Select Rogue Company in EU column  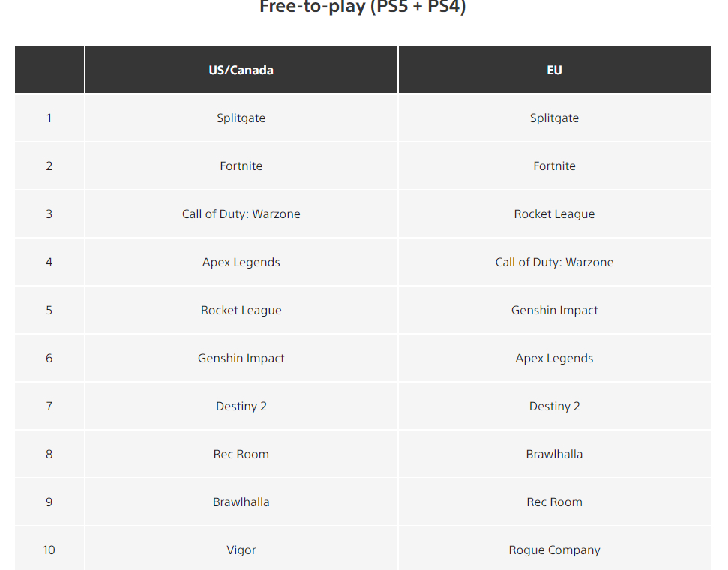(554, 550)
